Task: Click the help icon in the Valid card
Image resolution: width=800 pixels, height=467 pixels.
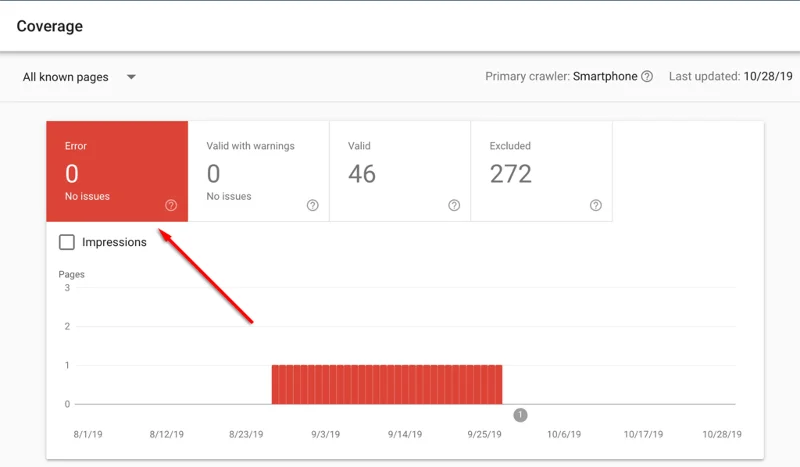Action: pyautogui.click(x=454, y=205)
